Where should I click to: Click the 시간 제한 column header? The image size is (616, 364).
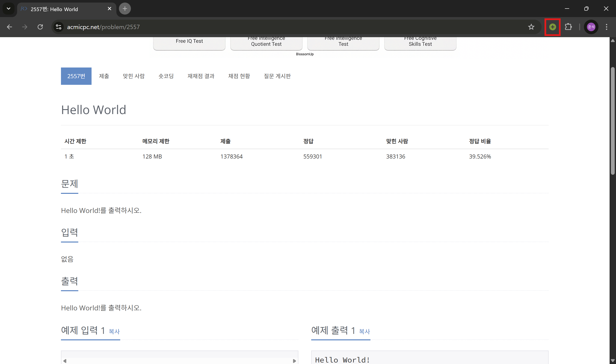click(x=75, y=141)
